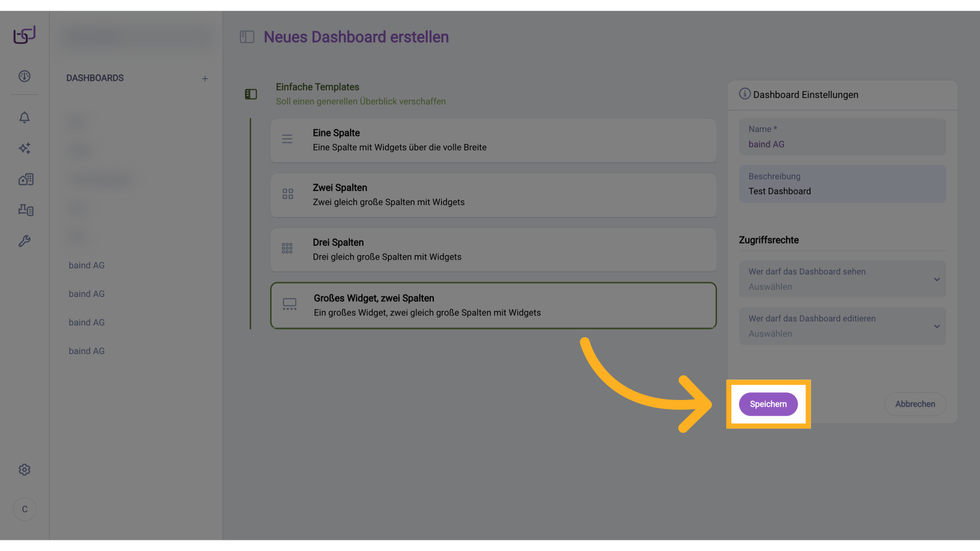This screenshot has width=980, height=551.
Task: Click the Abbrechen button
Action: (915, 404)
